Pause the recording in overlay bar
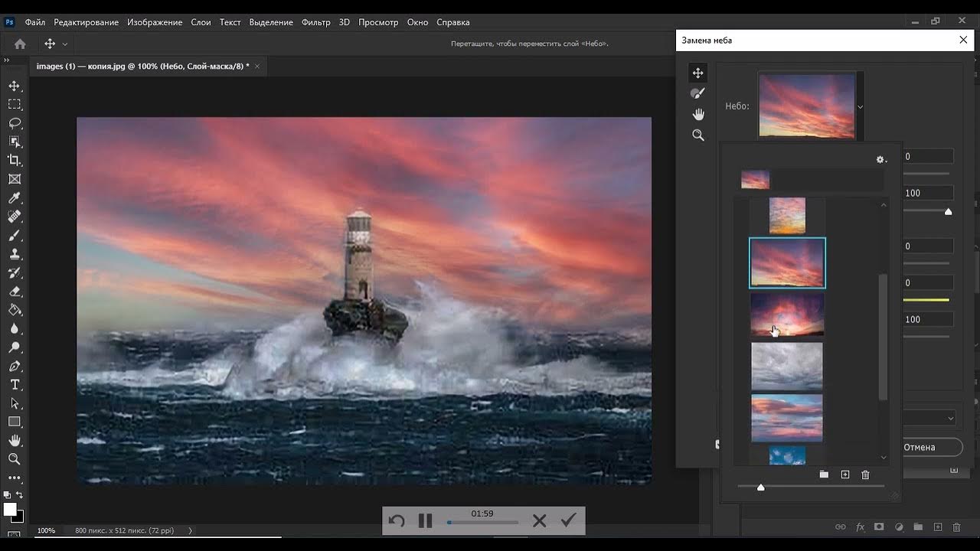Screen dimensions: 980x551 [426, 521]
